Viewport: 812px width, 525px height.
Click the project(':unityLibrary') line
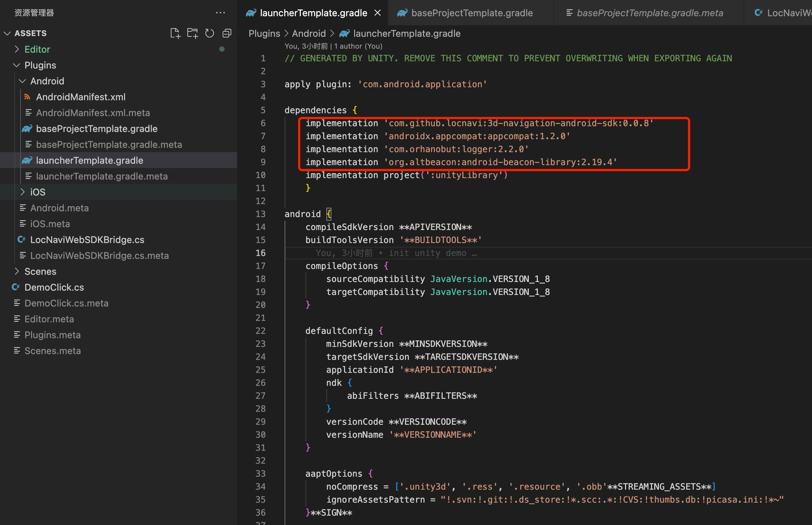[x=406, y=175]
